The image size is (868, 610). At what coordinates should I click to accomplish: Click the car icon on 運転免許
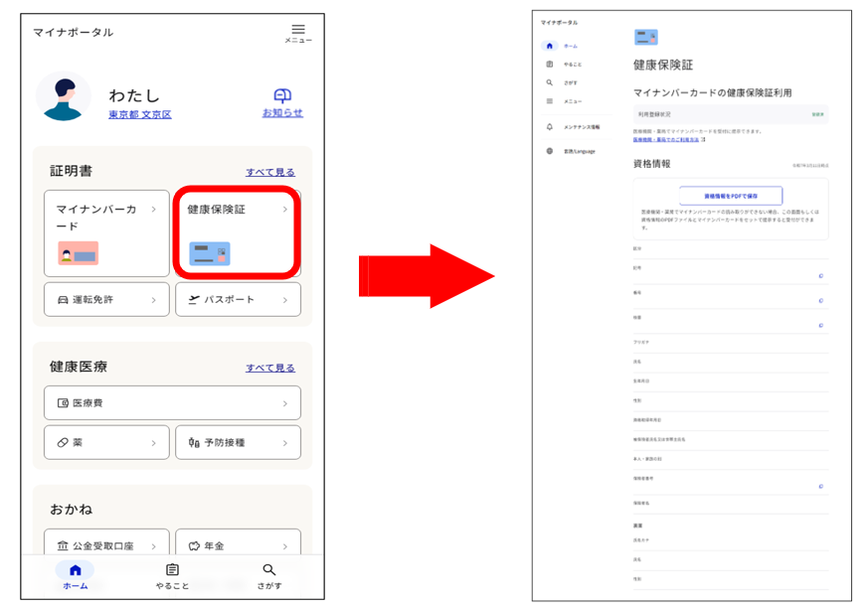[63, 300]
